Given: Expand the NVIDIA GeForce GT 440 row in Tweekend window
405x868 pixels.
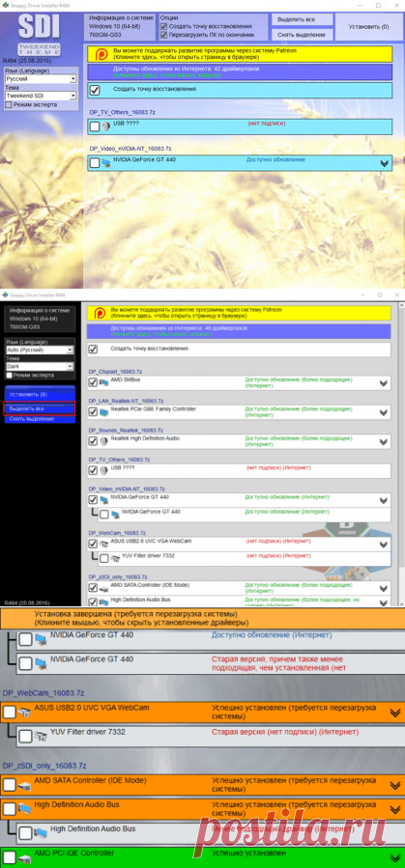Looking at the screenshot, I should (384, 163).
